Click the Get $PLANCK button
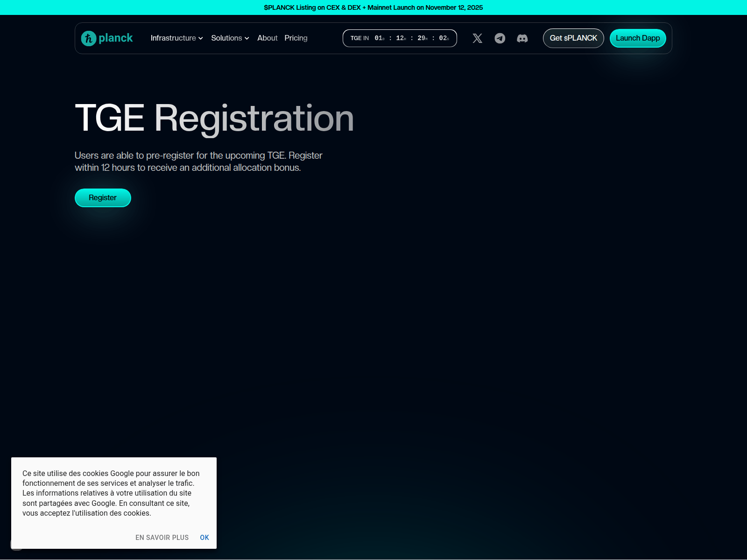747x560 pixels. click(573, 38)
